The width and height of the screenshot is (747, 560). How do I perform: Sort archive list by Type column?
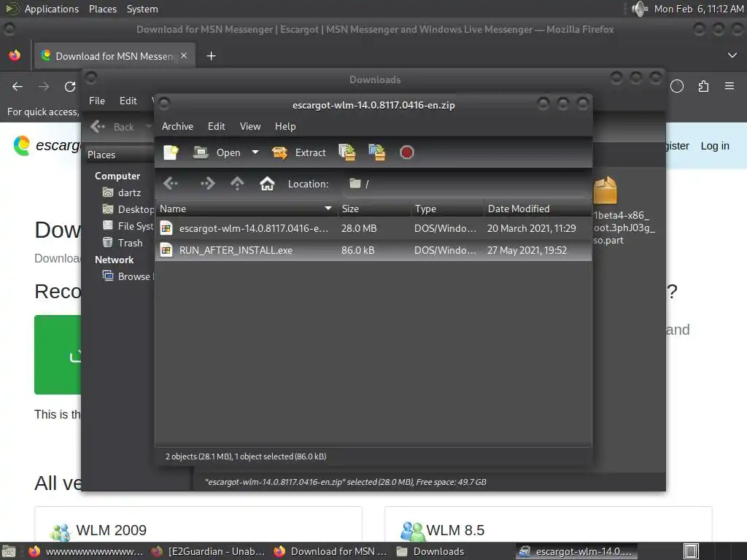tap(447, 209)
